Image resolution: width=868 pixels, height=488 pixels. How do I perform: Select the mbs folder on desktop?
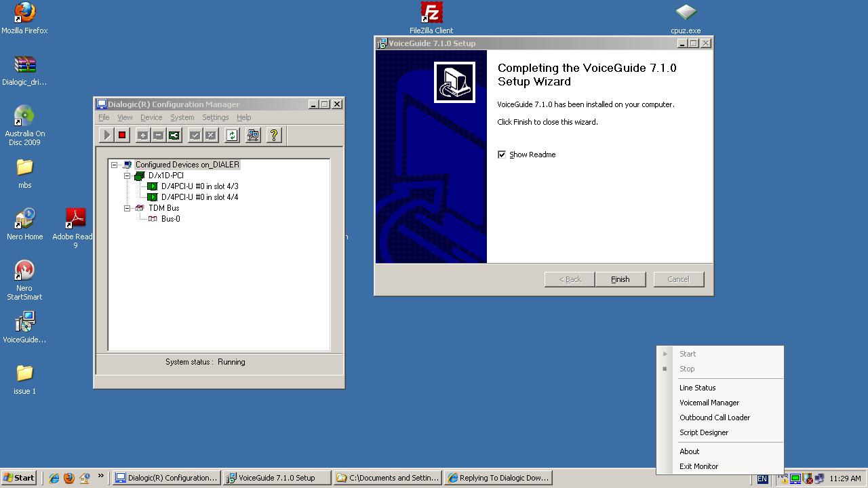[x=24, y=174]
